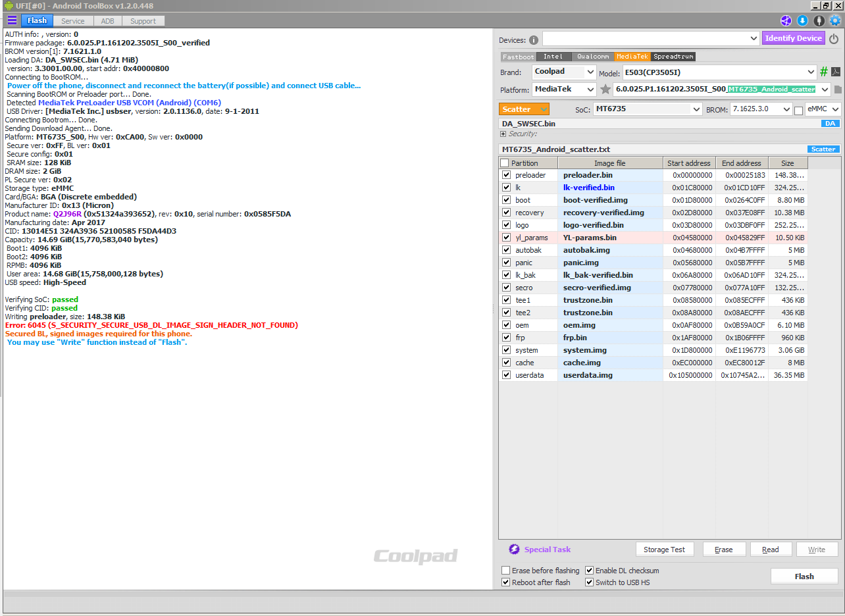Click the DA_SWSEC.bin file name row

click(x=670, y=123)
